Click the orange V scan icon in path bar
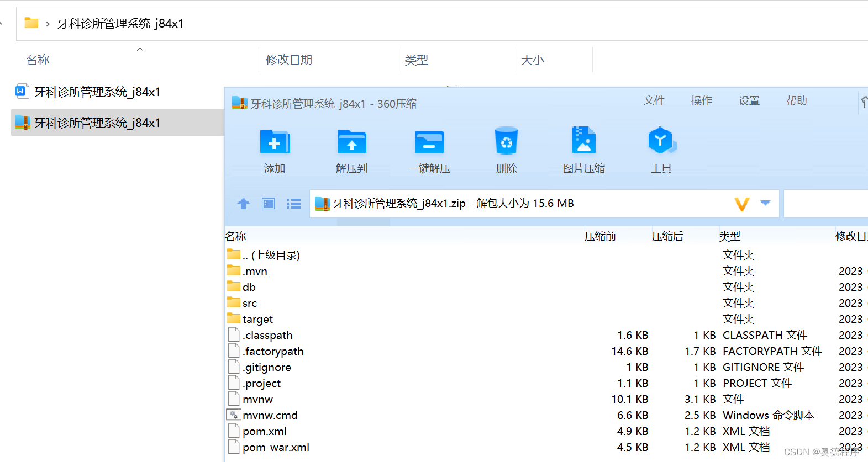Screen dimensions: 868x462 pos(742,204)
